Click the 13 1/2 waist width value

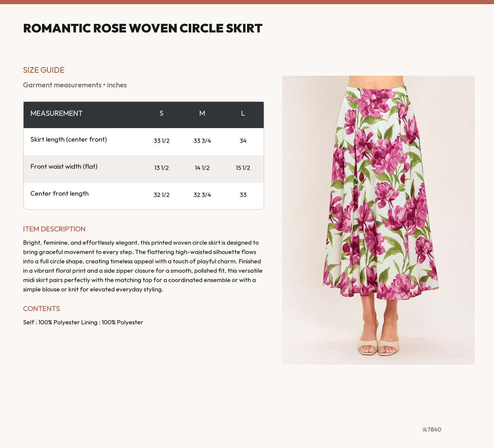[x=161, y=168]
